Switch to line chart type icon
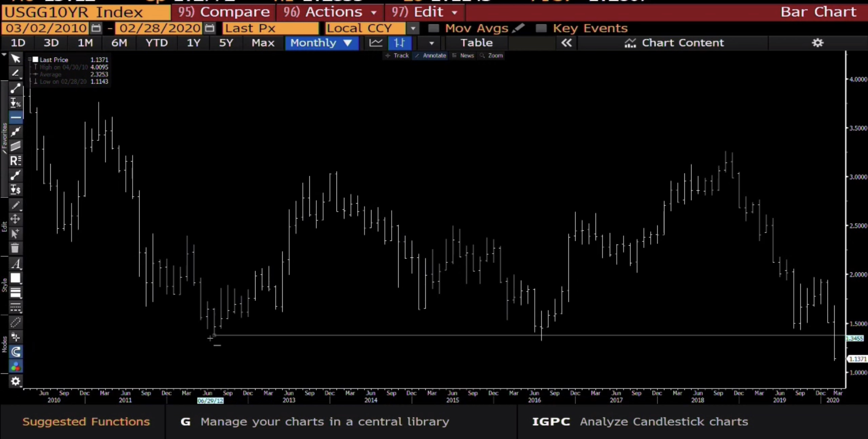Viewport: 868px width, 439px height. coord(376,43)
